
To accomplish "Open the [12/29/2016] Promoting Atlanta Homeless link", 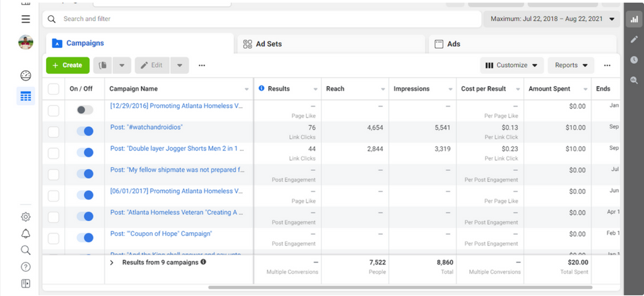I will click(177, 106).
